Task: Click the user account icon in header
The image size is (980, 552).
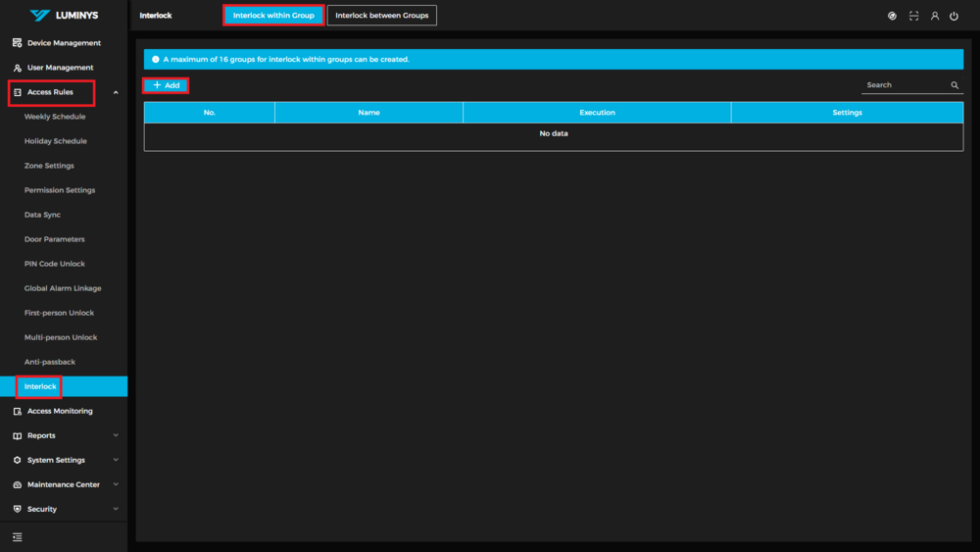Action: pos(935,16)
